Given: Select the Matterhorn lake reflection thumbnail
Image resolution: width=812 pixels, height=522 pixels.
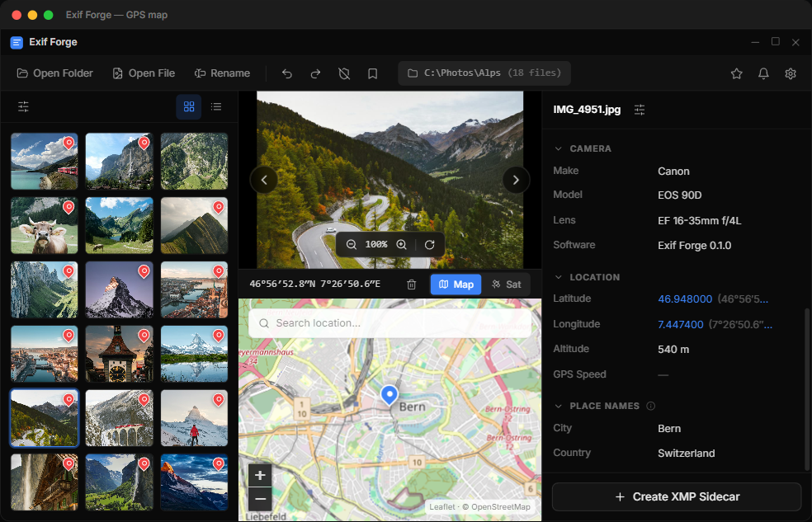Looking at the screenshot, I should tap(194, 353).
